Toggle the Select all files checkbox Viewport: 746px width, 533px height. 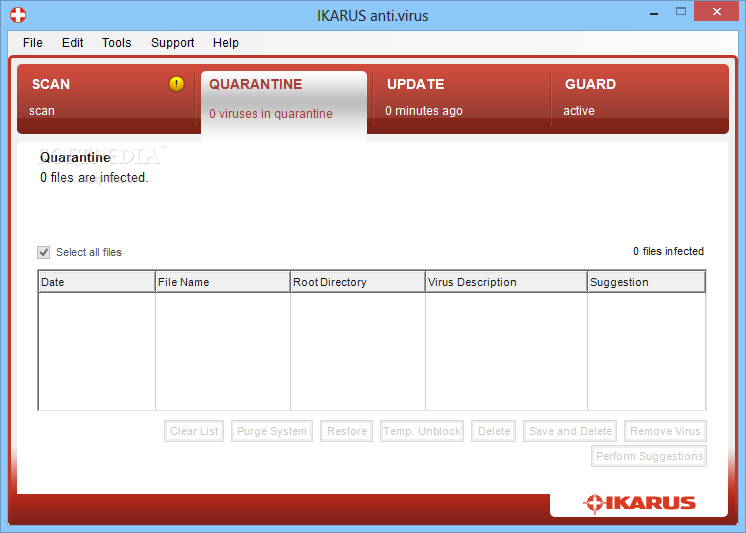click(x=44, y=252)
